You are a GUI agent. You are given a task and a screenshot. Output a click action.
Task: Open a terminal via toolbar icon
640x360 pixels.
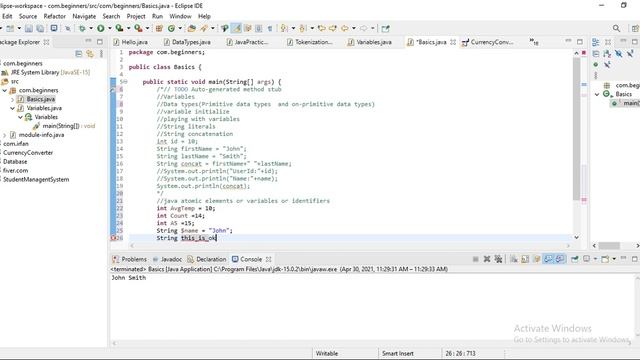coord(54,29)
